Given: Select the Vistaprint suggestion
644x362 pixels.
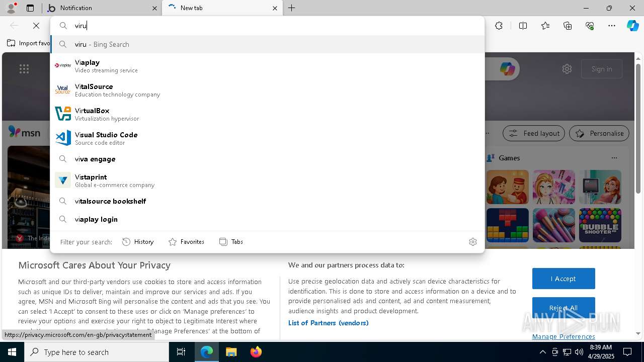Looking at the screenshot, I should click(x=267, y=180).
